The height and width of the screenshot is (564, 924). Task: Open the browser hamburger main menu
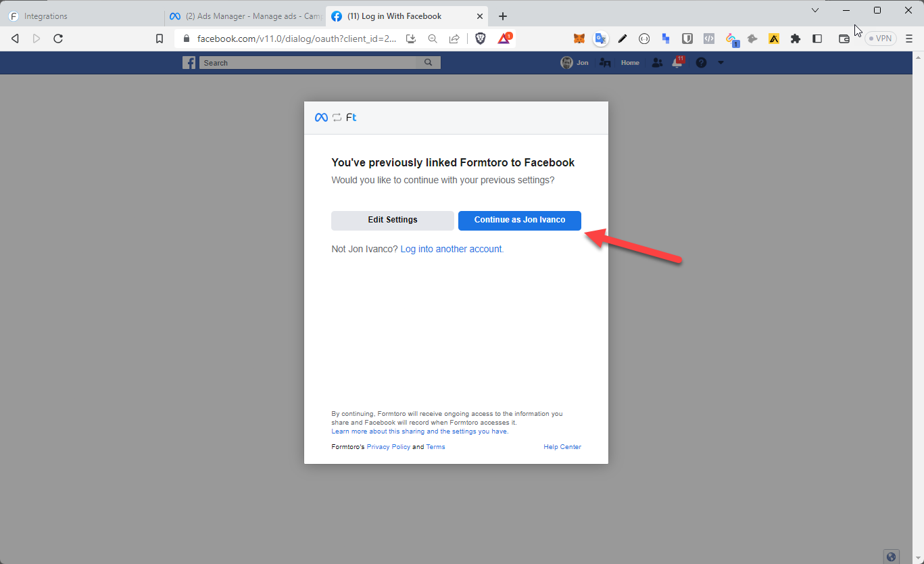click(909, 39)
